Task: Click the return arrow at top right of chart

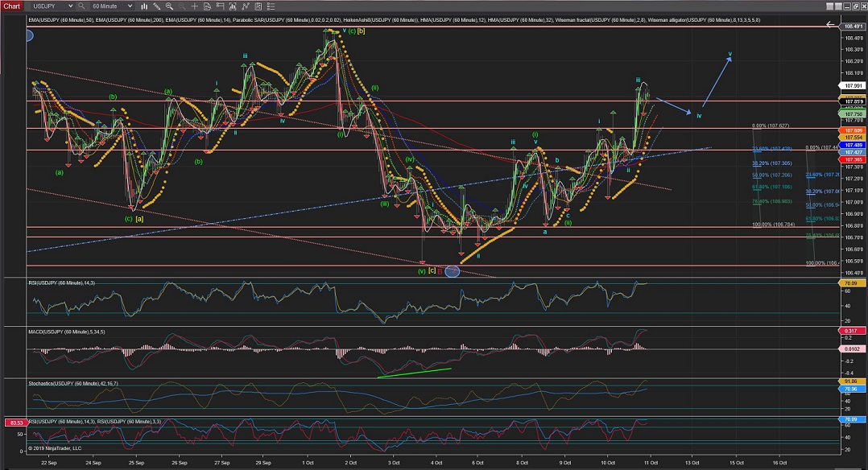Action: click(x=831, y=25)
